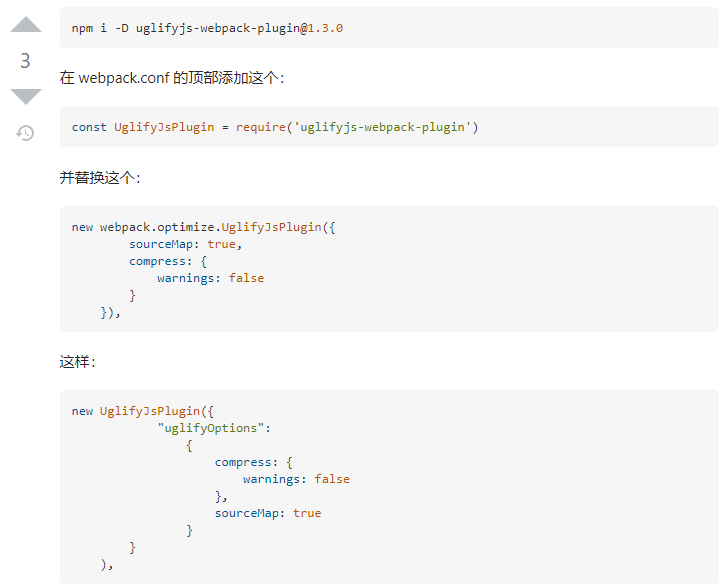Viewport: 728px width, 587px height.
Task: Click the text 并替换这个
Action: coord(99,177)
